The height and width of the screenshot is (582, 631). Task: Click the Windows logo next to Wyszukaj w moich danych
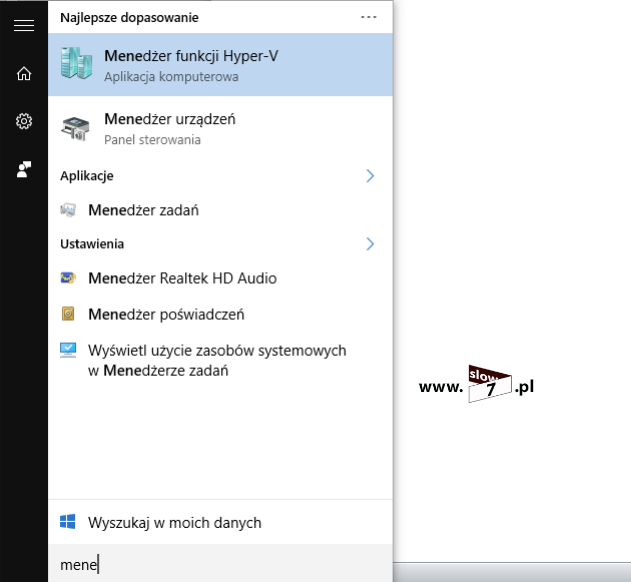[x=68, y=522]
